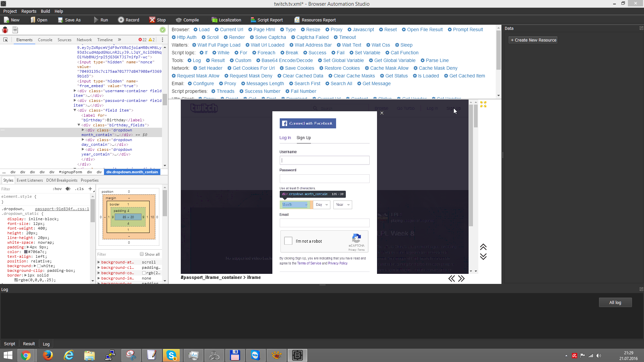Open the Script Report
Viewport: 644px width, 362px height.
point(267,20)
